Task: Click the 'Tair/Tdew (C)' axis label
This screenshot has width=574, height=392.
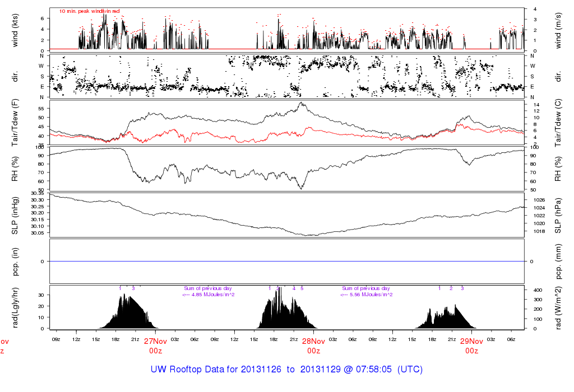Action: click(558, 123)
